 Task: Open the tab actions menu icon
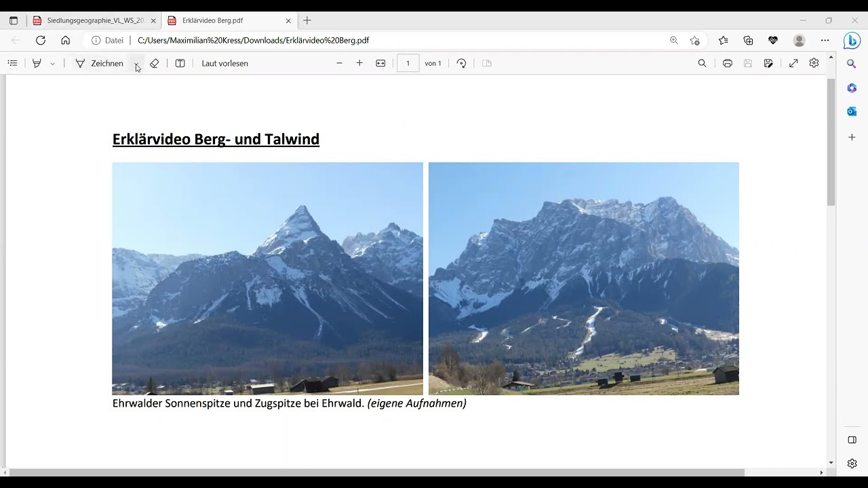pyautogui.click(x=14, y=21)
